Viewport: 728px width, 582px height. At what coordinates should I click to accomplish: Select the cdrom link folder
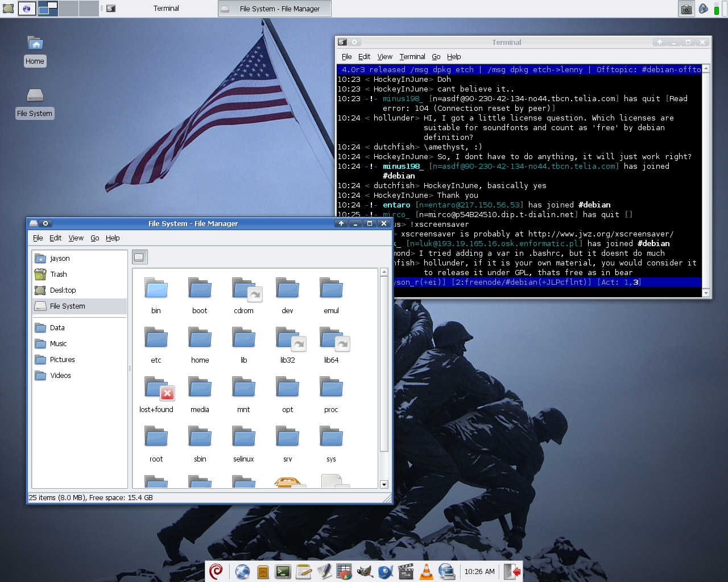click(245, 296)
